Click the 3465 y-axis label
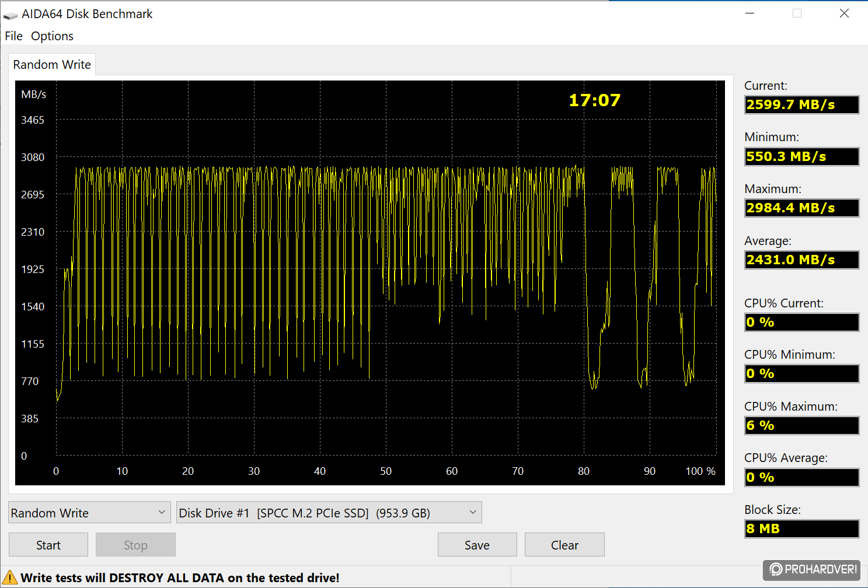This screenshot has height=588, width=868. coord(33,120)
